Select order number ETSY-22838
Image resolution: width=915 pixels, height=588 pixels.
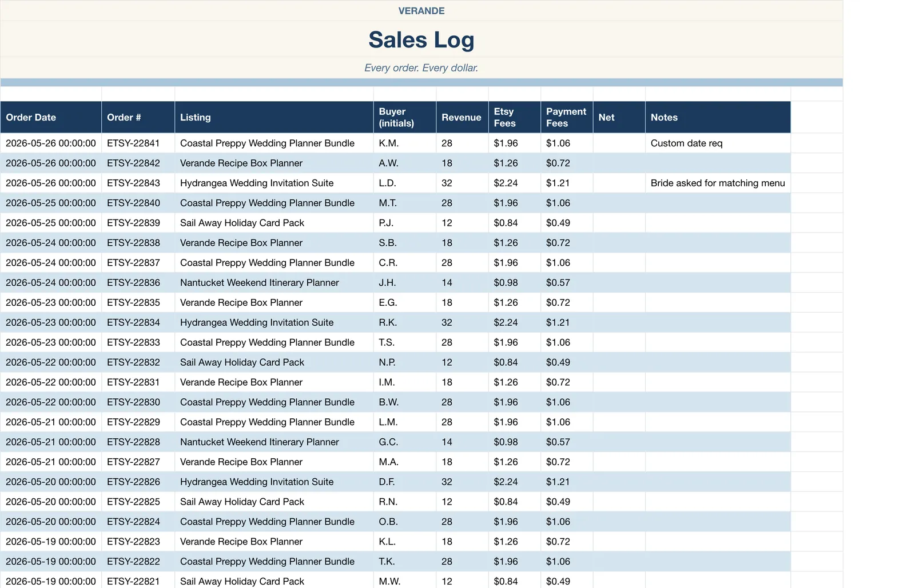(138, 243)
